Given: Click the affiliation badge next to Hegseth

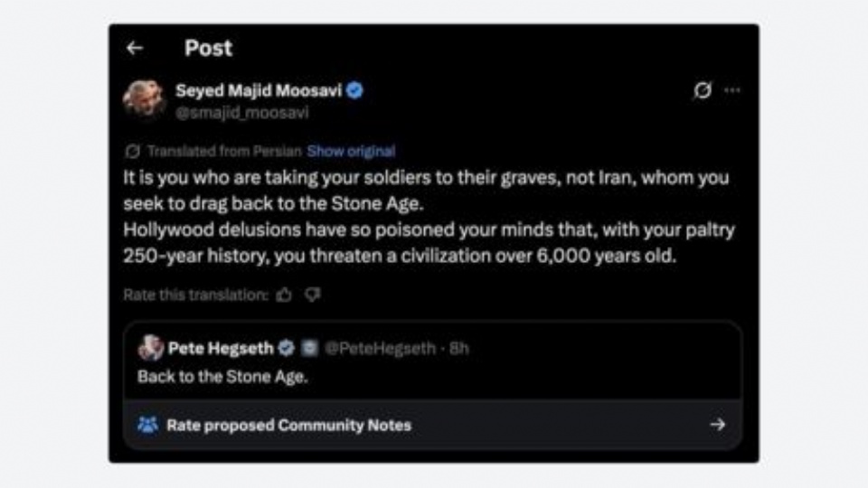Looking at the screenshot, I should pyautogui.click(x=308, y=348).
